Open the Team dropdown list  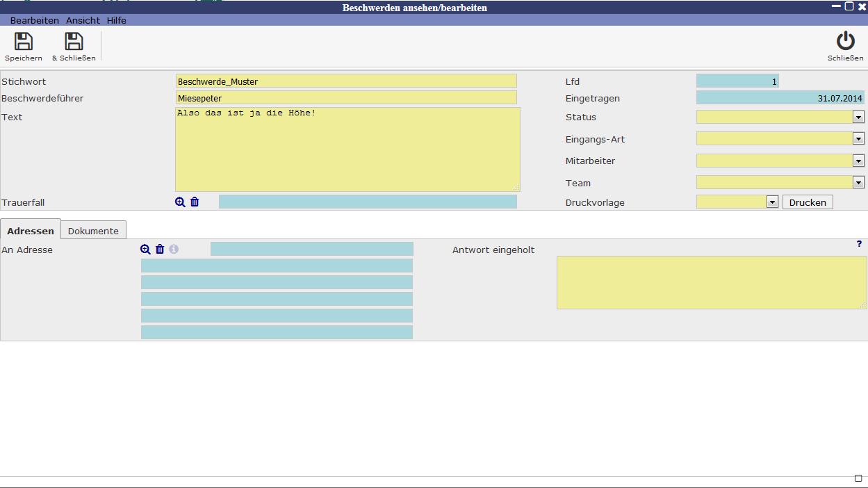coord(858,183)
